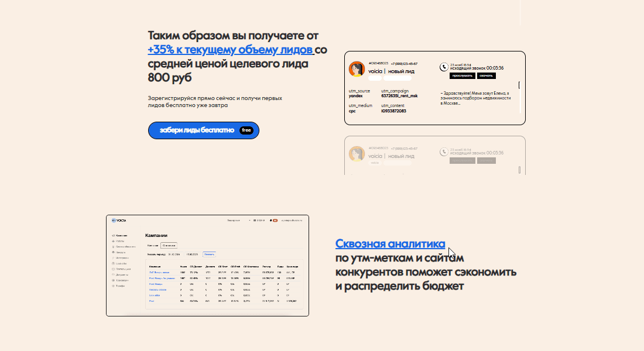
Task: Click the start date field "01.10.2024" in the preview
Action: pos(176,254)
